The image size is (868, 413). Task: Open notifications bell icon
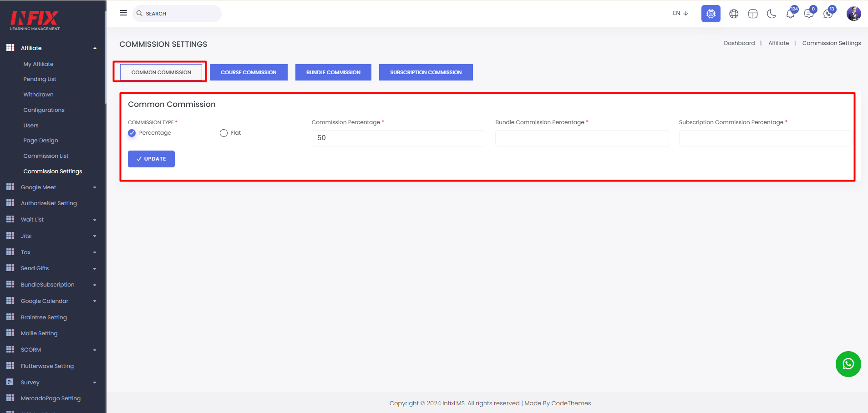coord(791,14)
